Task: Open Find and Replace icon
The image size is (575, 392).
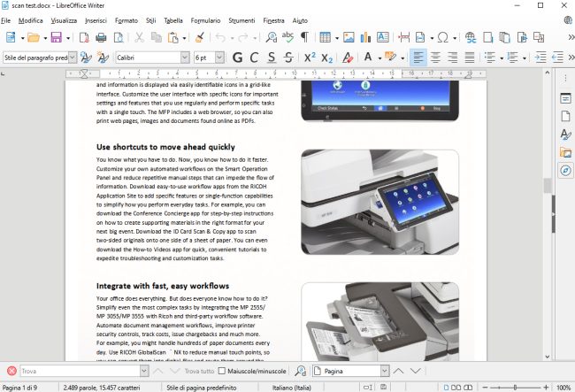Action: click(272, 37)
